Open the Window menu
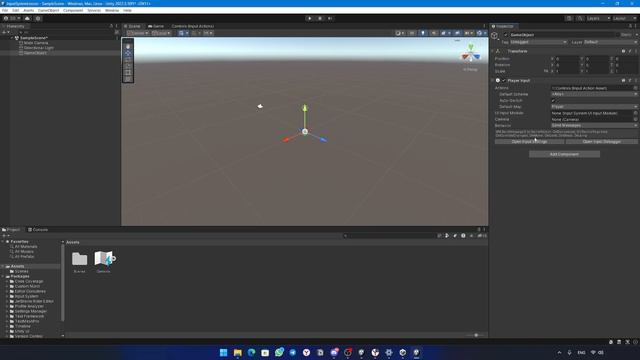 (x=112, y=11)
